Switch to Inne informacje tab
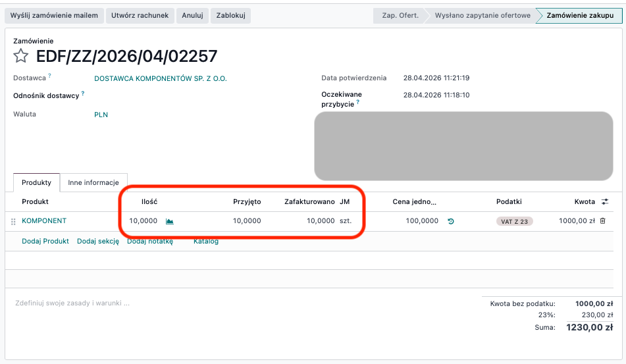626x364 pixels. point(93,182)
